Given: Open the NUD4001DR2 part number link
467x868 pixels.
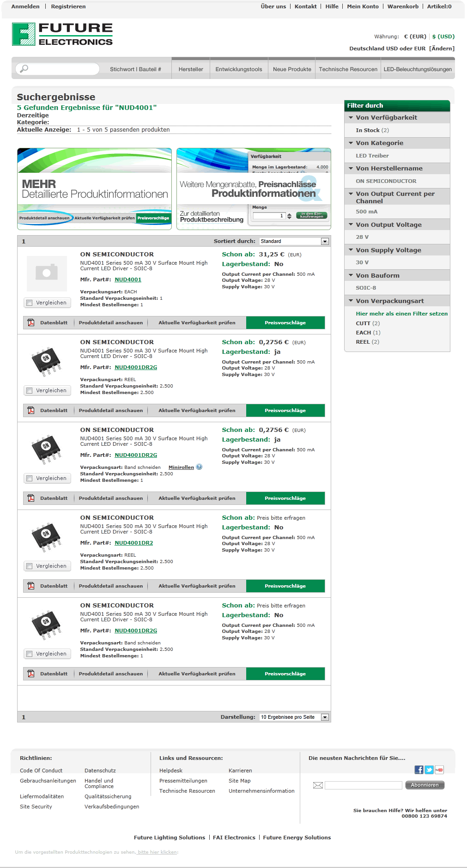Looking at the screenshot, I should 134,543.
